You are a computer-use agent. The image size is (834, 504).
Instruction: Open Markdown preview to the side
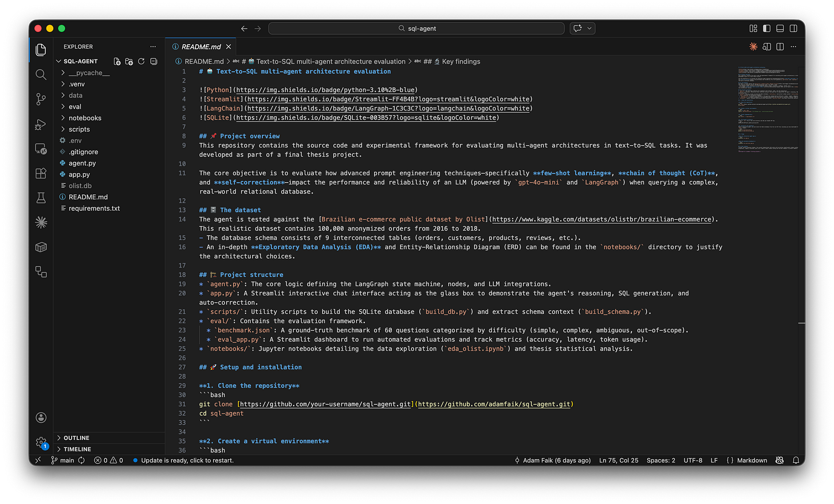point(766,46)
